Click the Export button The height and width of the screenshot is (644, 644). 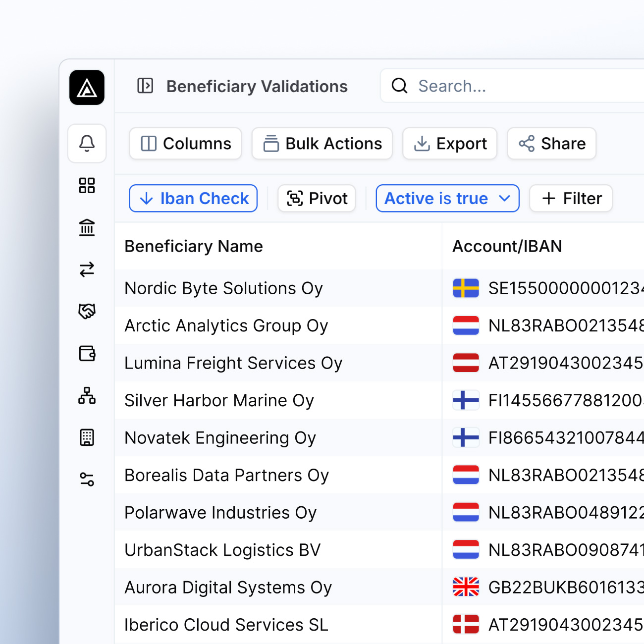450,144
